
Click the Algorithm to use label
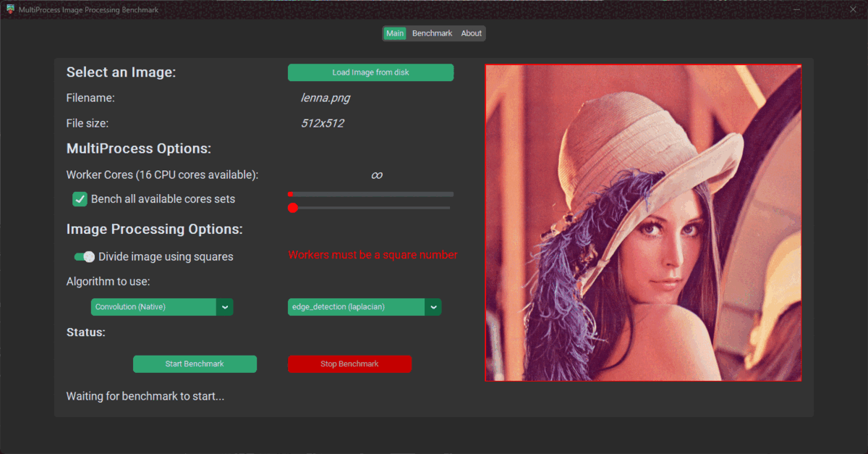(x=109, y=281)
